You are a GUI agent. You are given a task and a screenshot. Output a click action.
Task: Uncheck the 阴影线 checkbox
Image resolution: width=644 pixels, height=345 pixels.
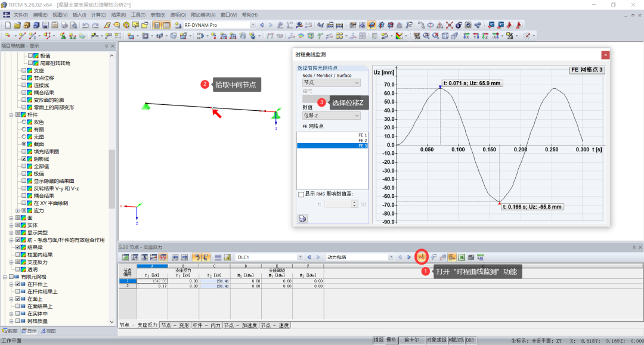pyautogui.click(x=24, y=158)
